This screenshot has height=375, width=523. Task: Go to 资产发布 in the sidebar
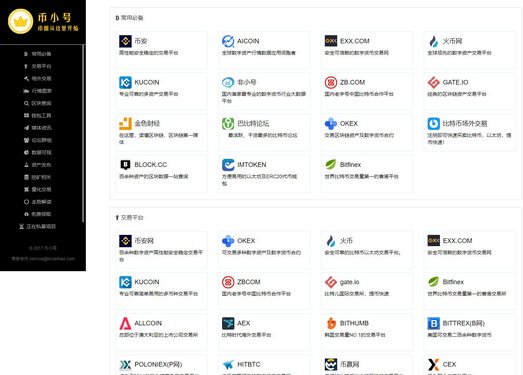click(x=37, y=165)
